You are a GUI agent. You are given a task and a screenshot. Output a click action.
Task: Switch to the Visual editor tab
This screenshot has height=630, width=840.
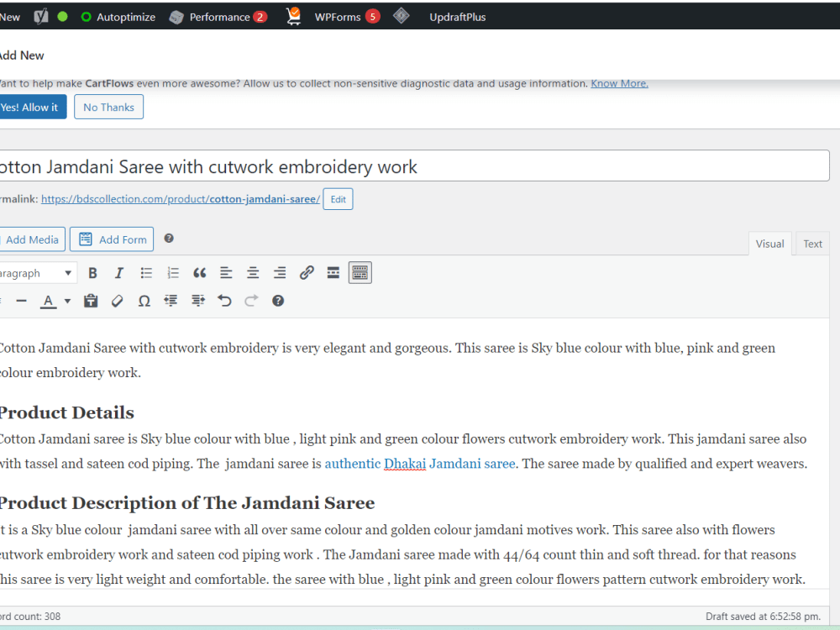pyautogui.click(x=769, y=244)
